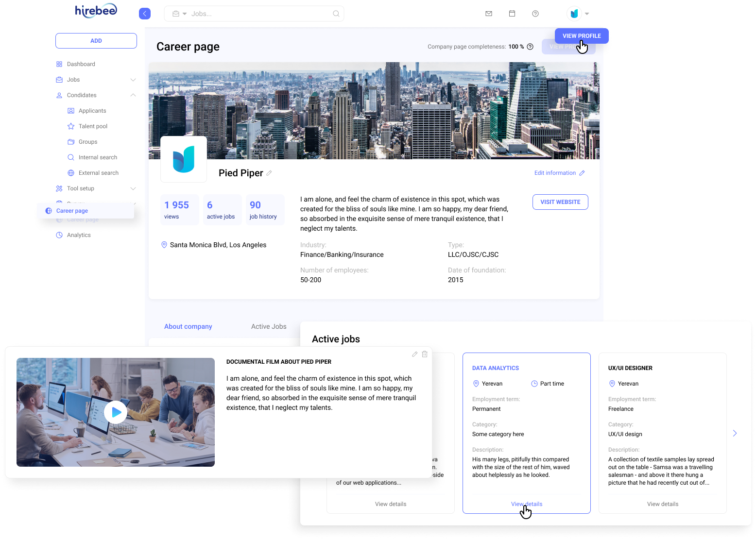Image resolution: width=756 pixels, height=540 pixels.
Task: Open the Analytics clock icon
Action: click(59, 235)
